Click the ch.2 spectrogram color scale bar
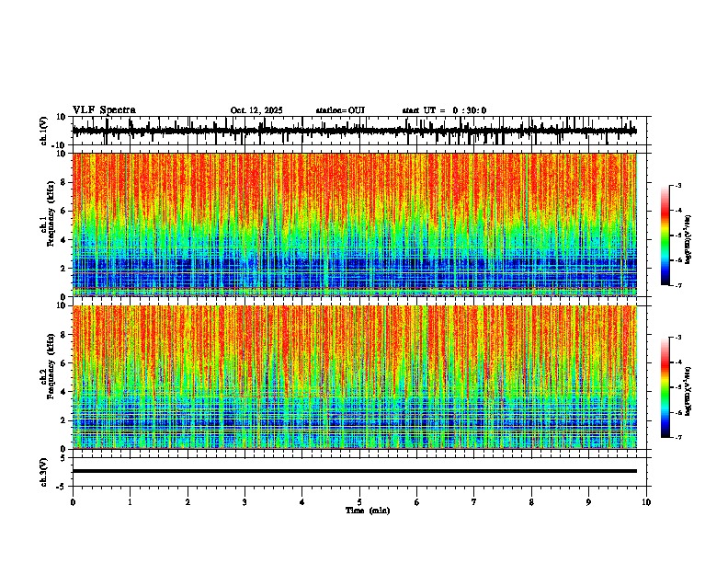Viewport: 728px width, 563px height. (x=665, y=387)
